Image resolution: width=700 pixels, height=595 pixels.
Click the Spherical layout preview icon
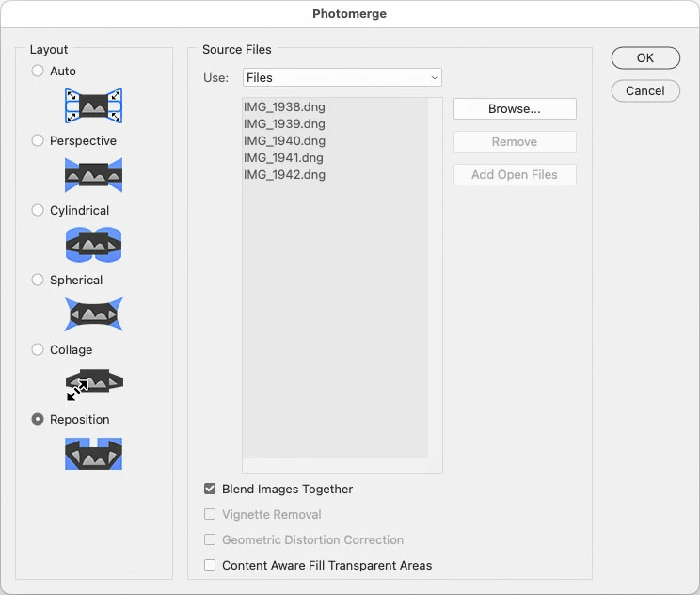93,314
